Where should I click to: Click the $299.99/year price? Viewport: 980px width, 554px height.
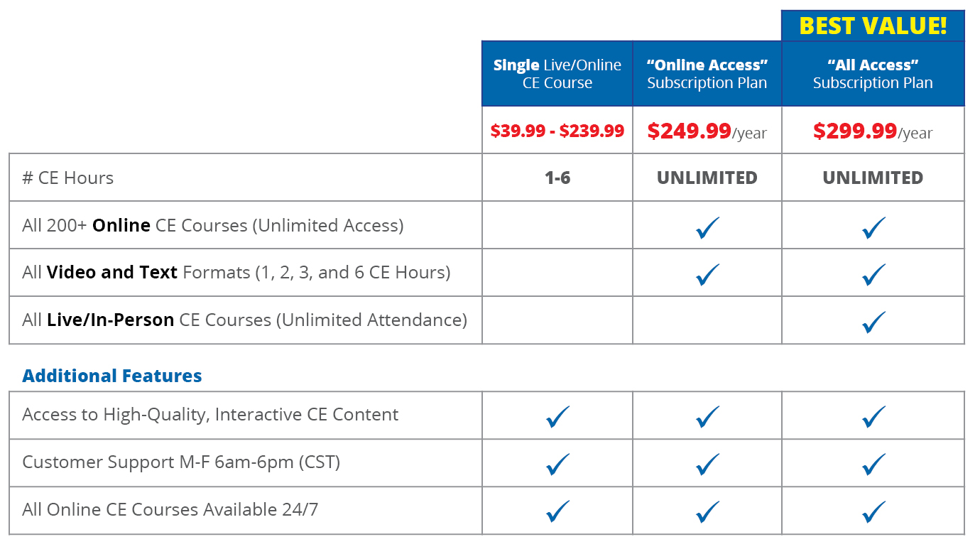pos(873,131)
